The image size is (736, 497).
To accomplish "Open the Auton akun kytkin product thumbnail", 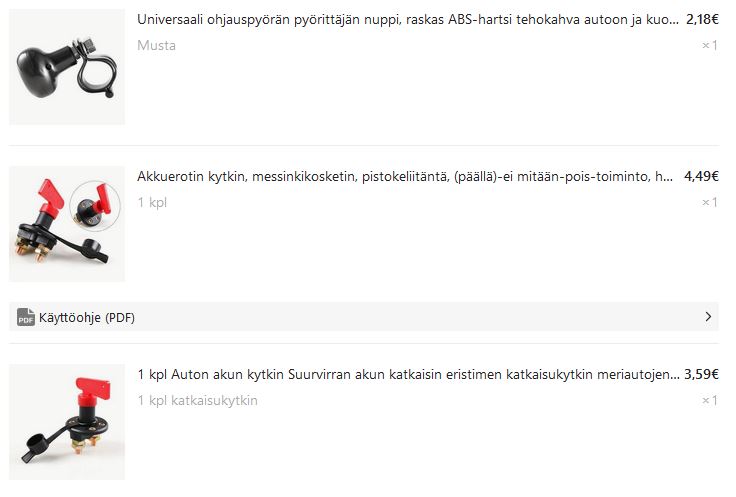I will (67, 422).
